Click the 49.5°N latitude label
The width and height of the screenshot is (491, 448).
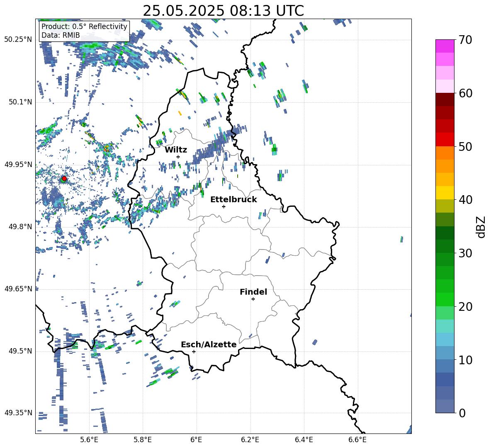[x=20, y=351]
